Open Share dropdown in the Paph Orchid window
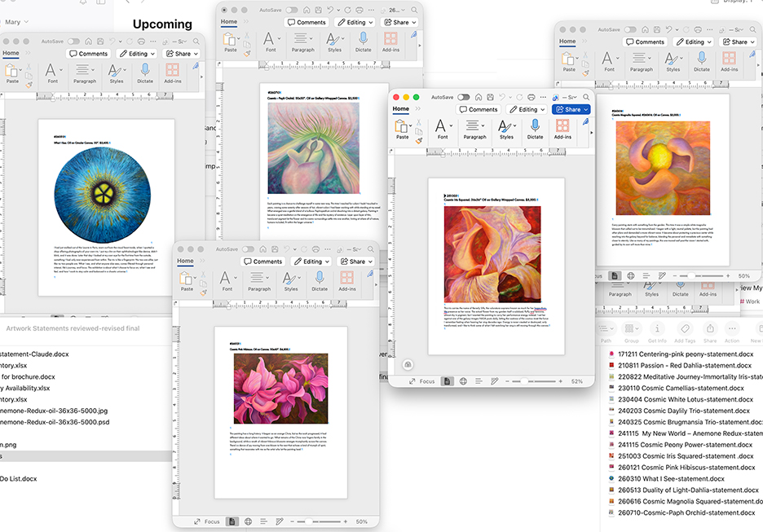 [x=400, y=22]
